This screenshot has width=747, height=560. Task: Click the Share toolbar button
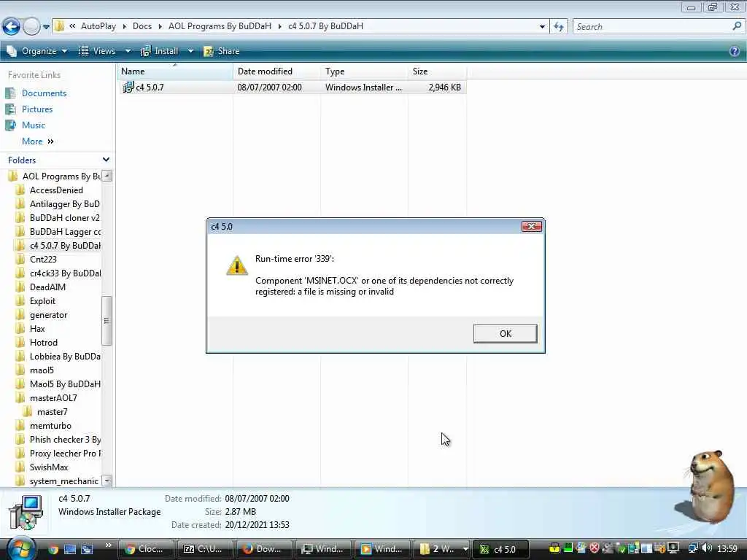coord(222,51)
